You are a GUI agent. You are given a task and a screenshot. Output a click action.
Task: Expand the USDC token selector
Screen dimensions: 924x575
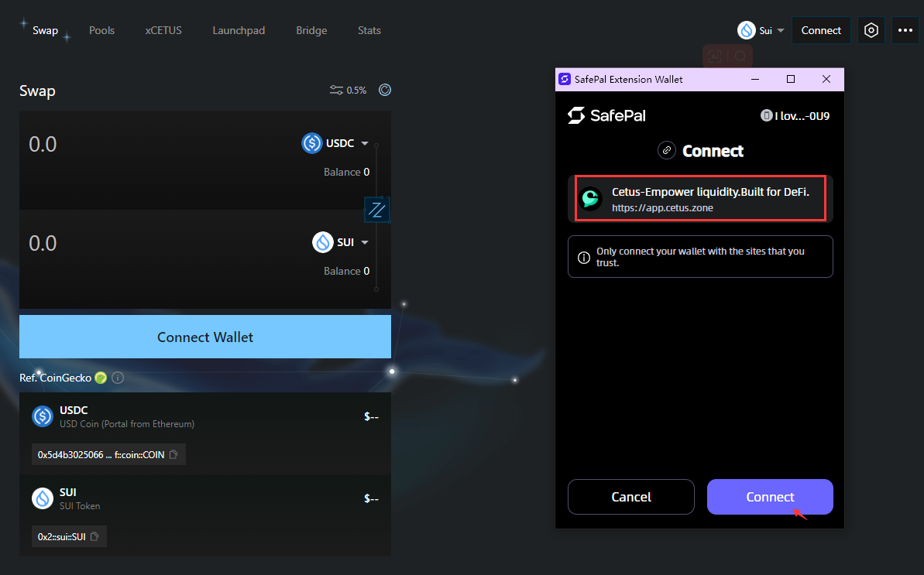(335, 143)
